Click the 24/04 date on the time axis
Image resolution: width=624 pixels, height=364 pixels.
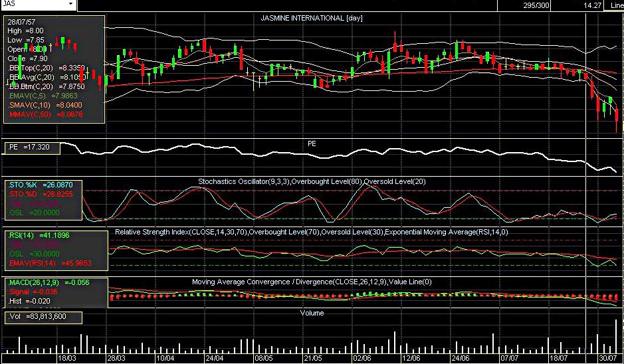[214, 358]
